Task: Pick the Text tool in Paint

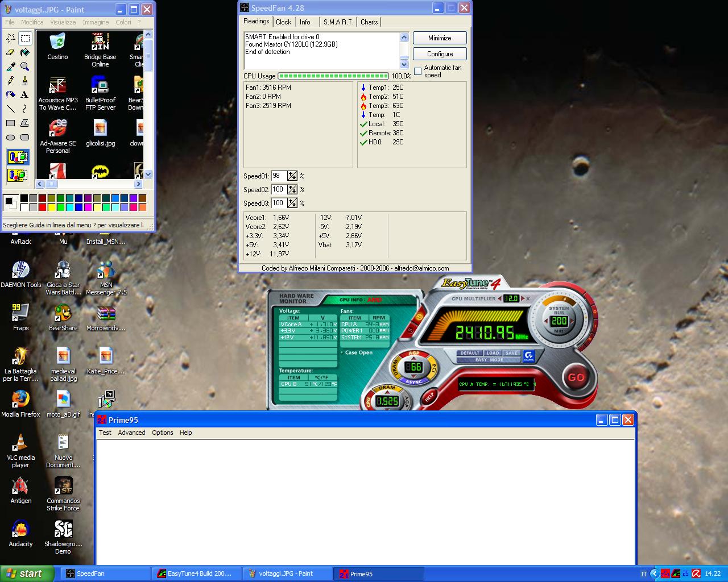Action: click(25, 94)
